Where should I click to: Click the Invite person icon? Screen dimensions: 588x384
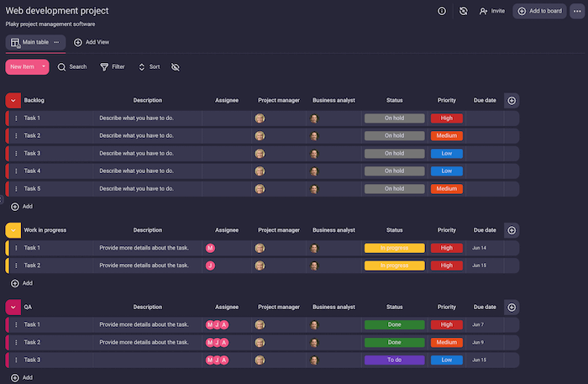point(484,11)
